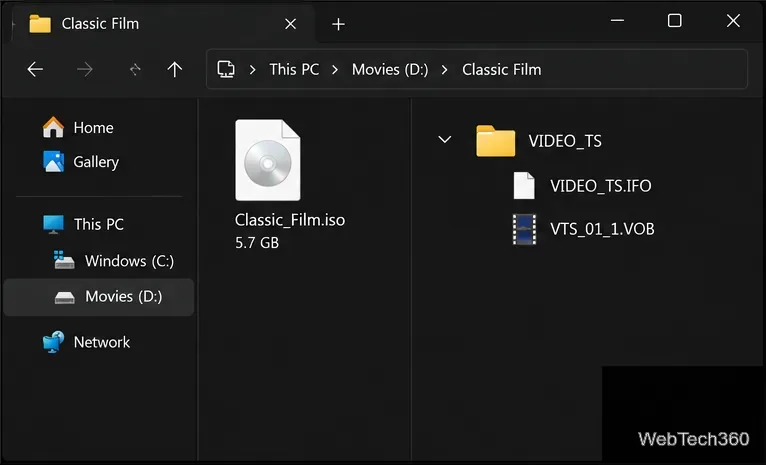Close the File Explorer window

(x=733, y=21)
